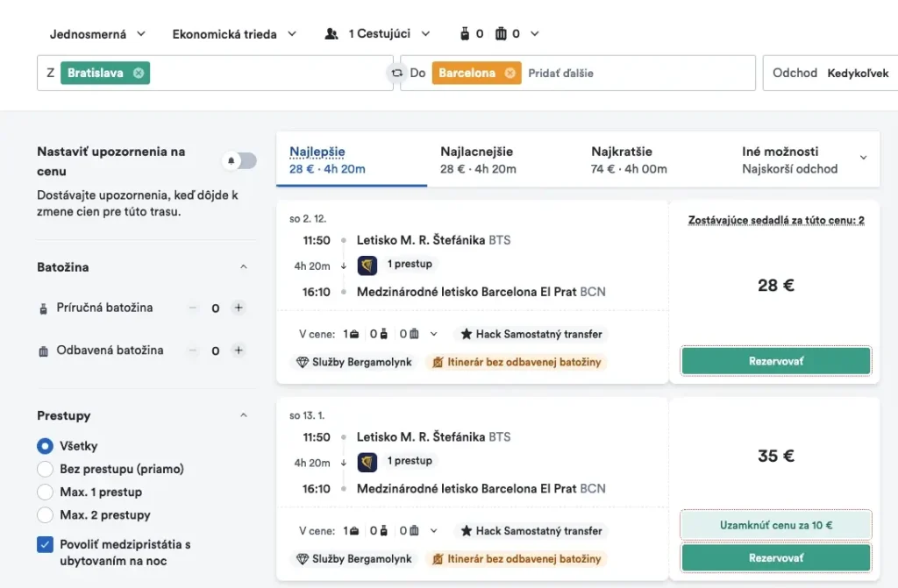Uncheck 'Povoliť medzipristátia s ubytovaním na noc'
The width and height of the screenshot is (898, 588).
coord(46,545)
